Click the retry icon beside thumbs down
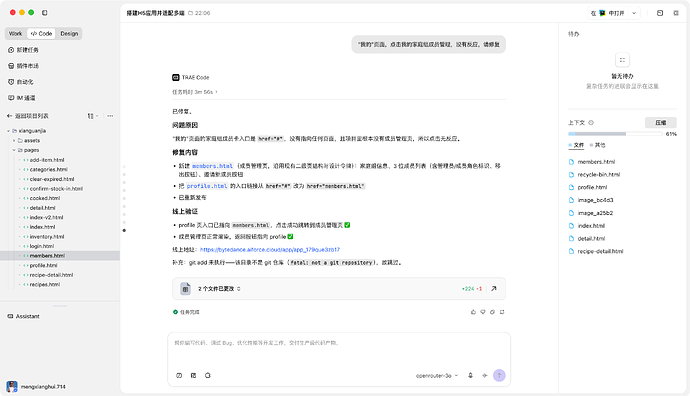Viewport: 690px width, 396px height. (492, 312)
